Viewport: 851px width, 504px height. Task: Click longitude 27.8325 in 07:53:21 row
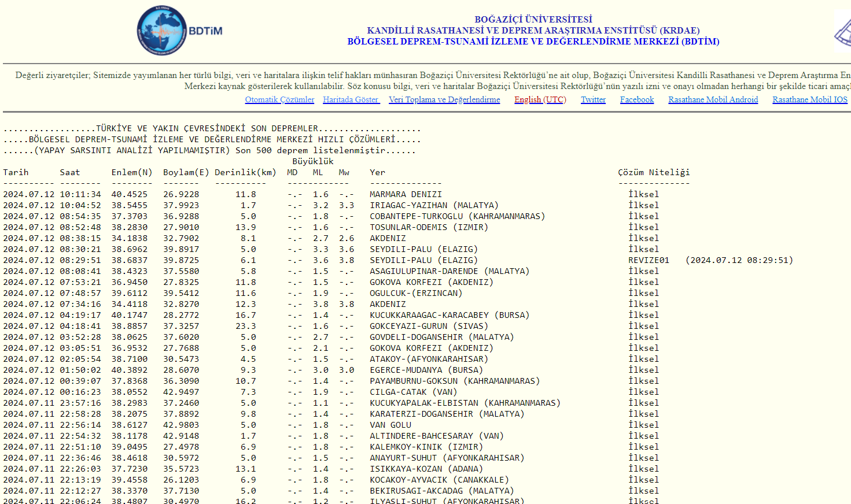click(181, 282)
